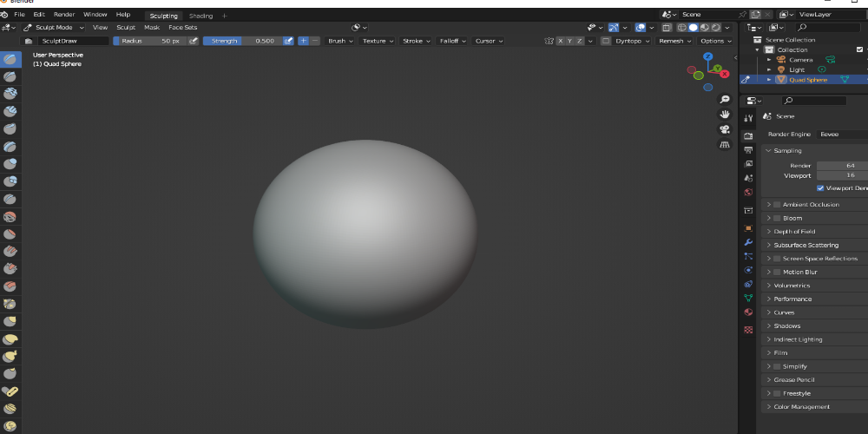This screenshot has height=434, width=868.
Task: Click the Render samples value 64
Action: pyautogui.click(x=842, y=166)
